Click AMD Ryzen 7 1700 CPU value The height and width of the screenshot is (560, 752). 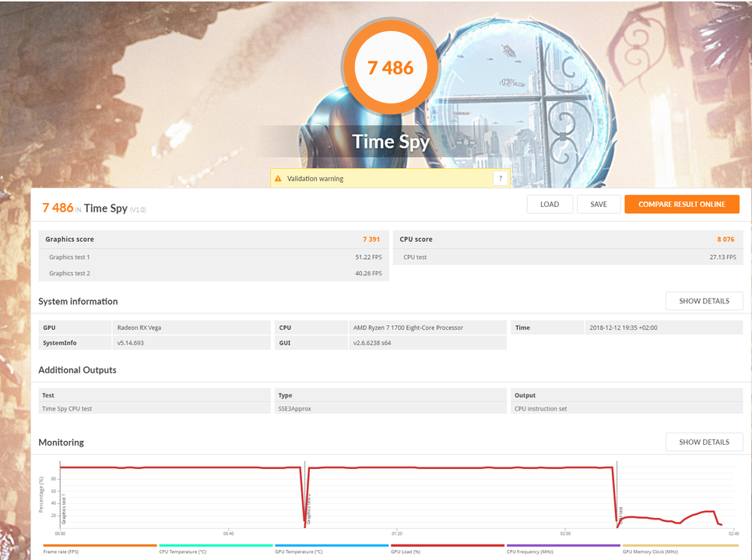tap(408, 327)
